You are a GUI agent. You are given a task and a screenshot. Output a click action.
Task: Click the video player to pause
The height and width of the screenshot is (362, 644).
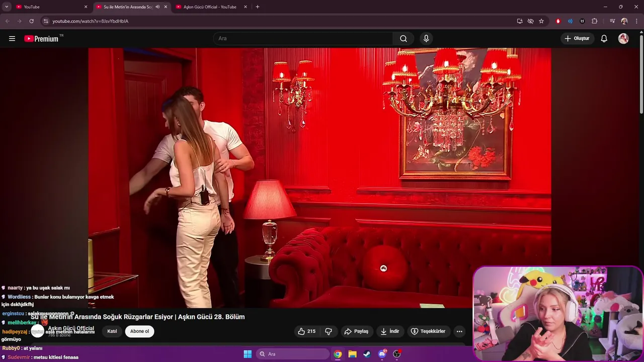(x=319, y=178)
